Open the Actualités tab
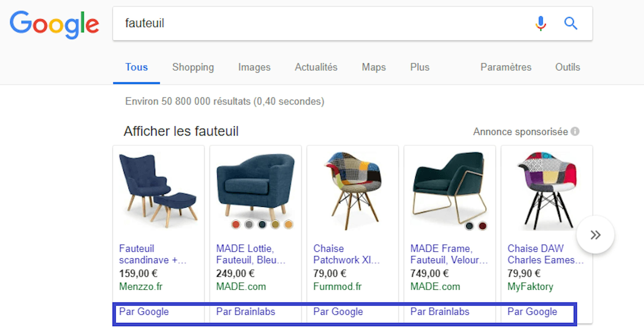644x334 pixels. [x=316, y=67]
